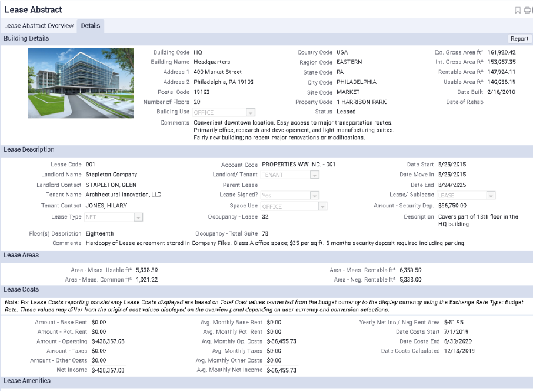Screen dimensions: 533x392
Task: Click the Headquarters building photo
Action: pos(81,83)
